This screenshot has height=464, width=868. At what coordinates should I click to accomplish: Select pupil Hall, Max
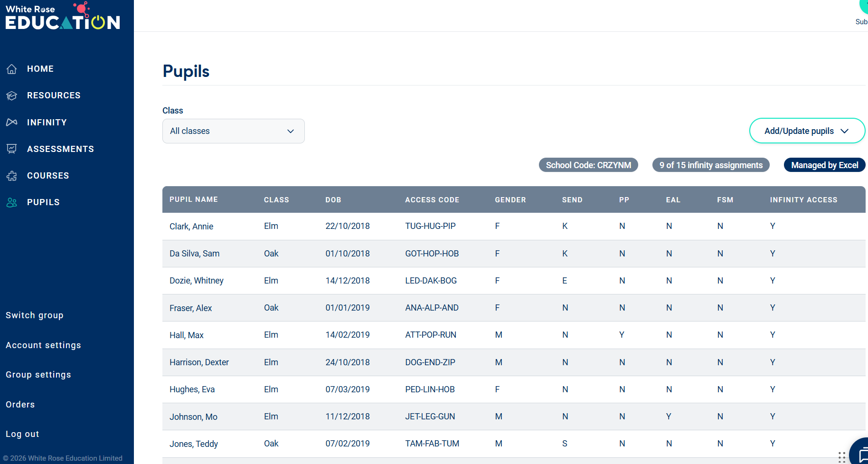pyautogui.click(x=187, y=335)
